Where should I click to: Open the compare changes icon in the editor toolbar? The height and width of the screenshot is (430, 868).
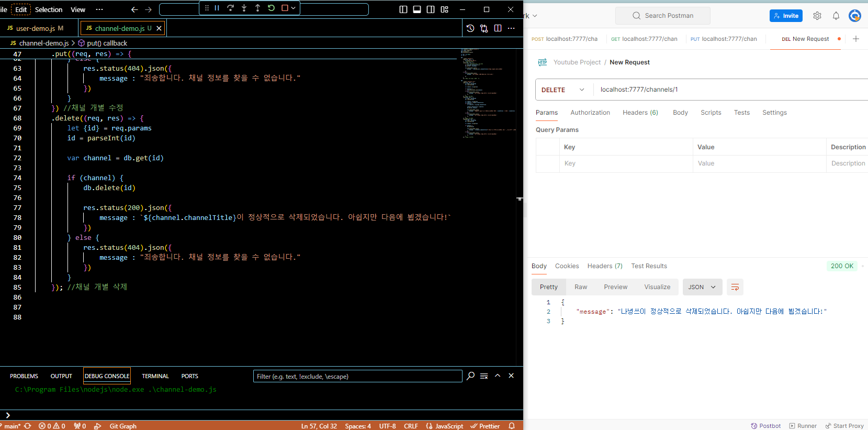click(484, 28)
